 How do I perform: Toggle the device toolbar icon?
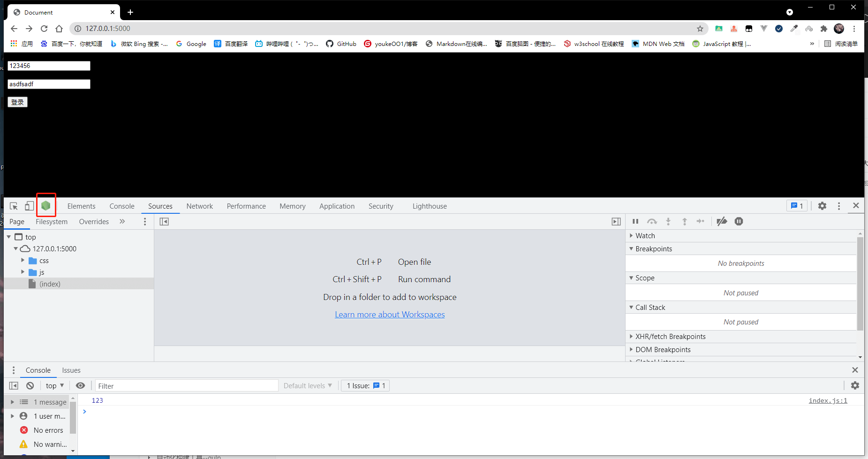[x=30, y=206]
